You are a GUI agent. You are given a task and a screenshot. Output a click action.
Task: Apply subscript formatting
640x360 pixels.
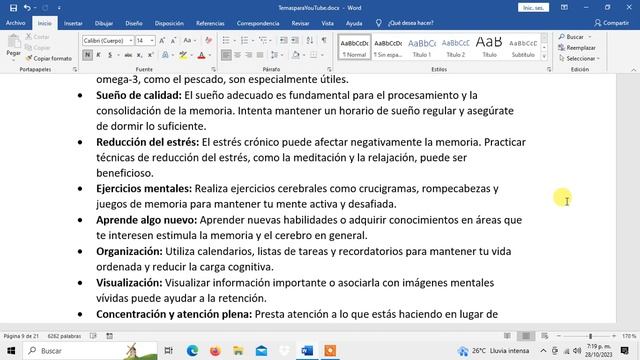tap(140, 55)
